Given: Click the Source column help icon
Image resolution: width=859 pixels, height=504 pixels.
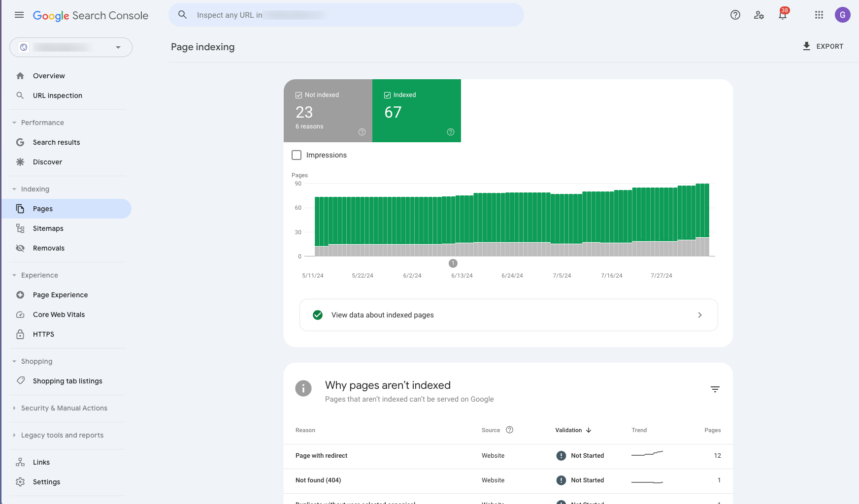Looking at the screenshot, I should (509, 430).
